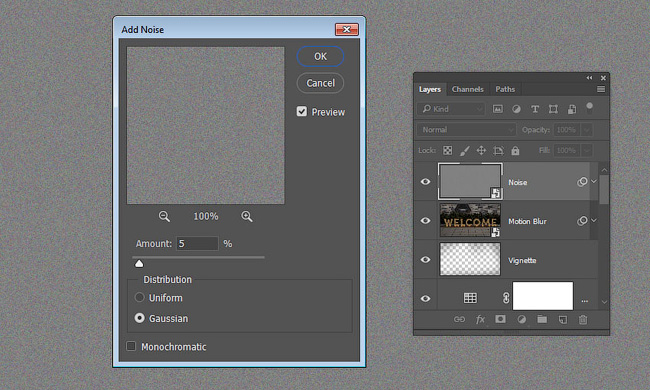650x390 pixels.
Task: Toggle the Preview checkbox
Action: point(302,111)
